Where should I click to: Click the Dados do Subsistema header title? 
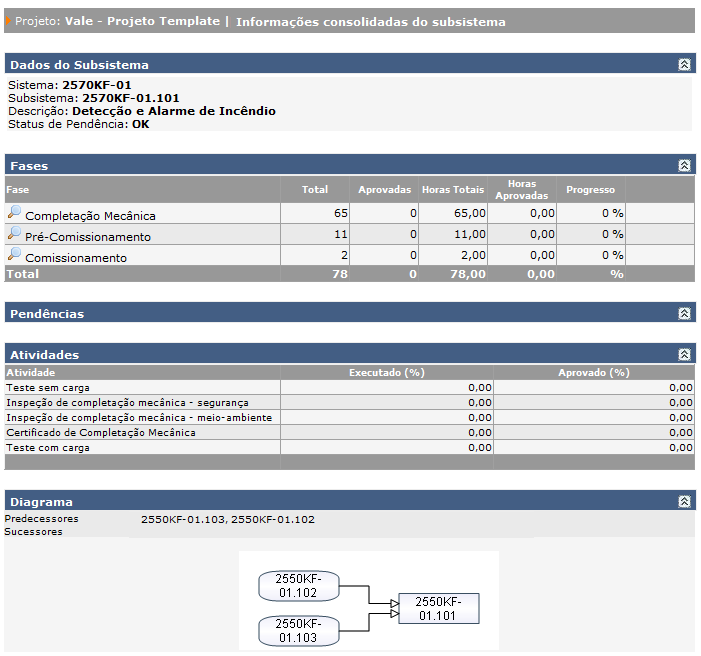(79, 65)
